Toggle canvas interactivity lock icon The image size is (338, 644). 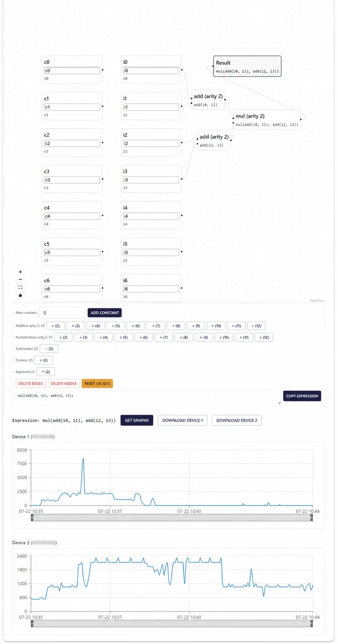tap(20, 295)
